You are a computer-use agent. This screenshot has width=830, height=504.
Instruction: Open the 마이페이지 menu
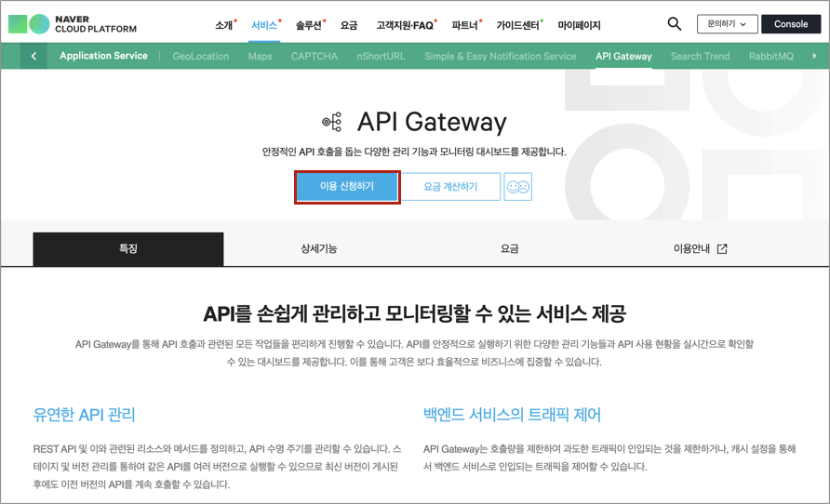tap(579, 25)
